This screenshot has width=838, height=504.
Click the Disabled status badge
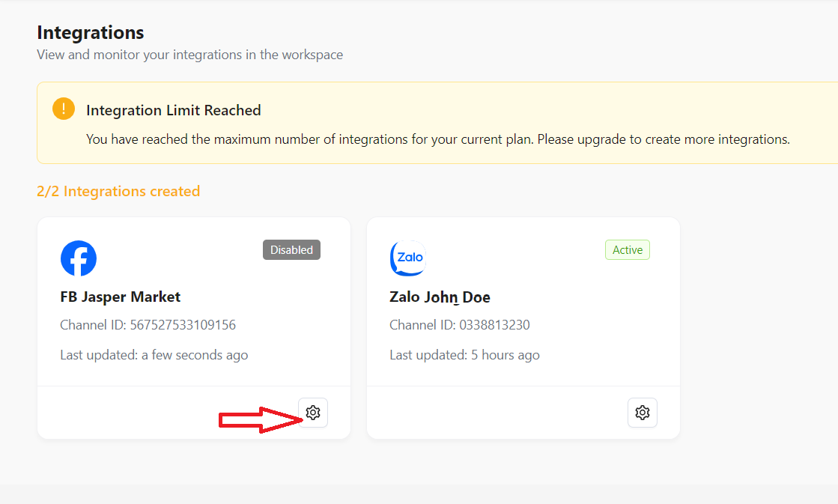(291, 250)
